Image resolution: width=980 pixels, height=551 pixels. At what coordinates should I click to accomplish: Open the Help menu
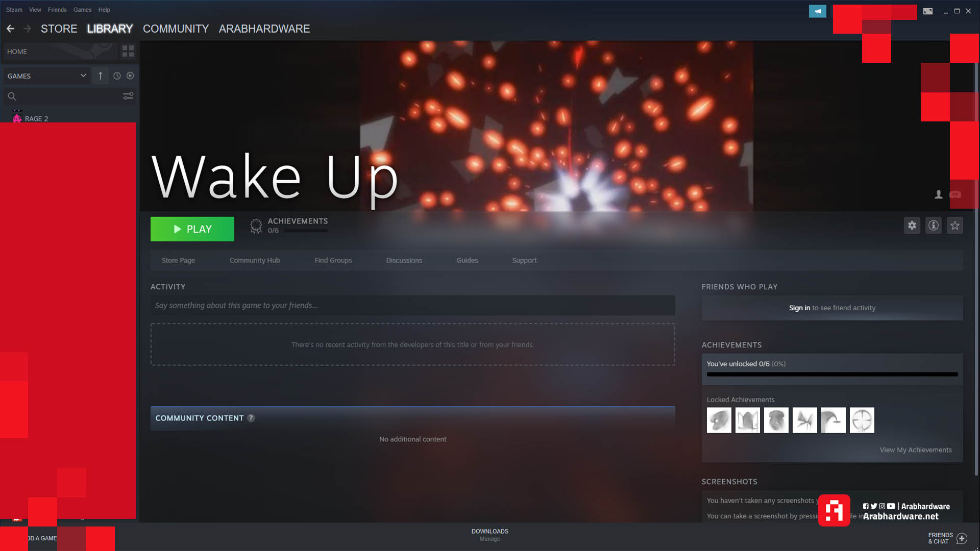[104, 10]
